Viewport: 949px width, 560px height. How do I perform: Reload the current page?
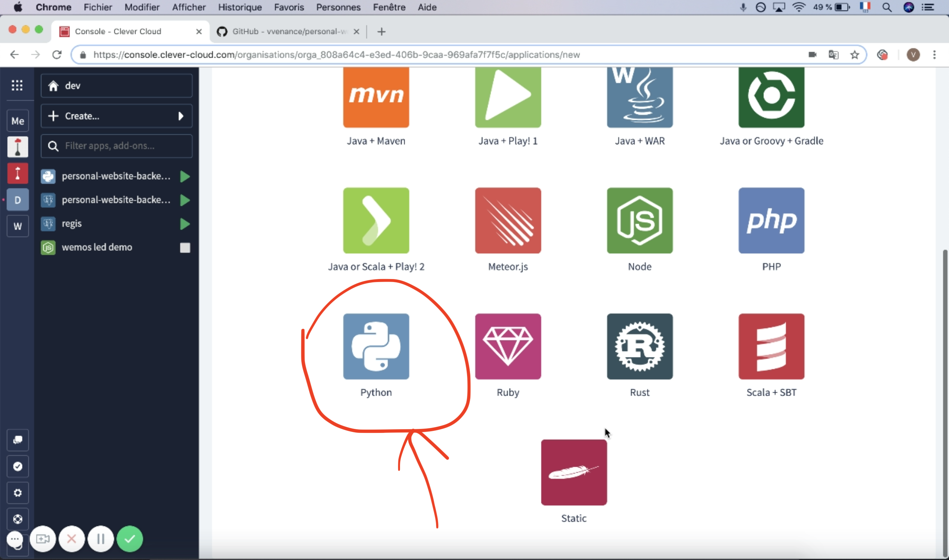(x=57, y=55)
